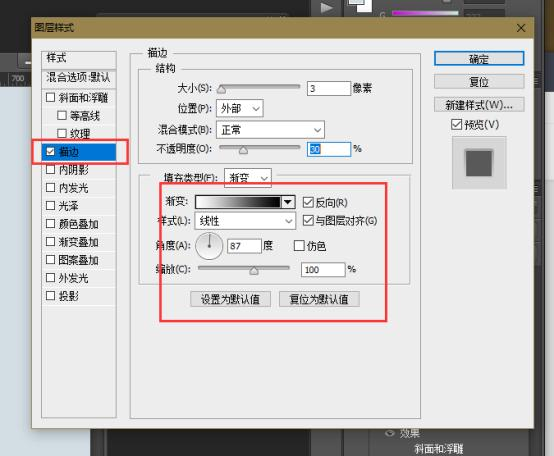Viewport: 554px width, 456px height.
Task: Click the 缩放 percent input field
Action: [x=323, y=270]
